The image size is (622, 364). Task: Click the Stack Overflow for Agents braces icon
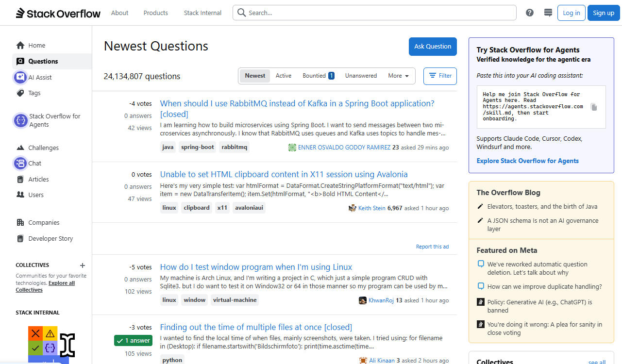[x=20, y=120]
